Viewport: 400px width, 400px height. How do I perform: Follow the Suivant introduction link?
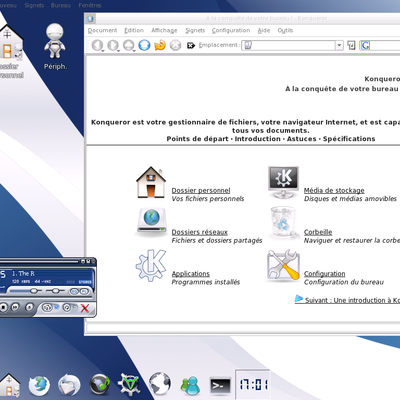(347, 300)
